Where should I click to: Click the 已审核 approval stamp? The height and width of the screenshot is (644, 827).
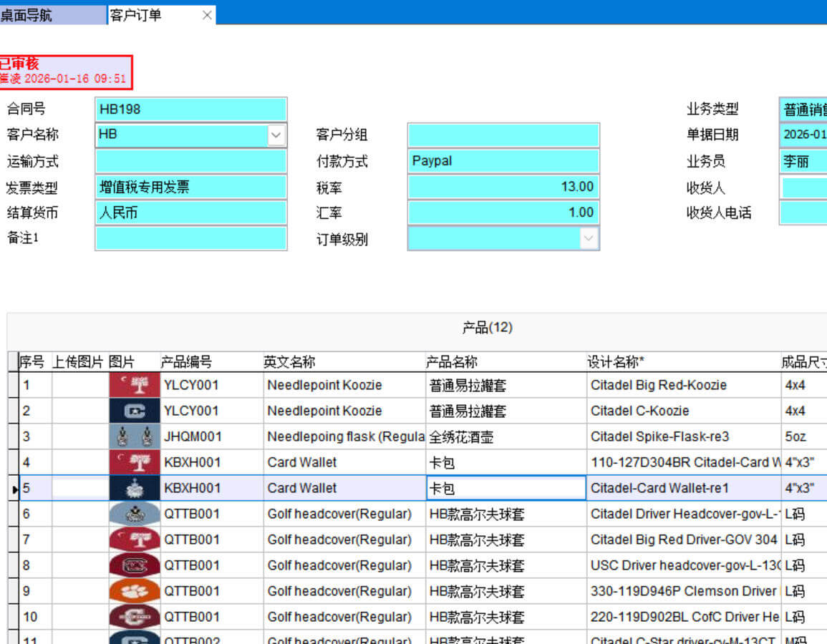coord(66,72)
